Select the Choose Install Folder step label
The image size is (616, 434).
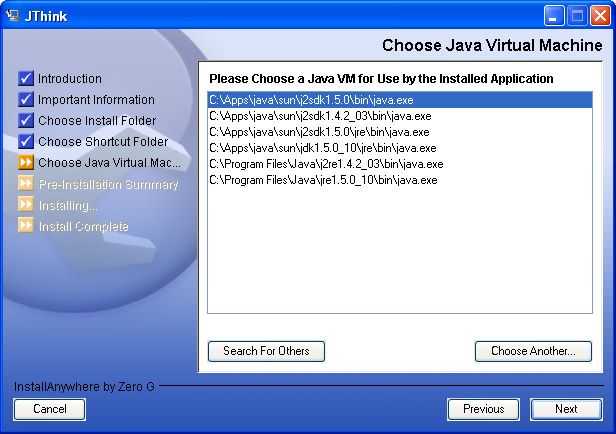[x=97, y=121]
